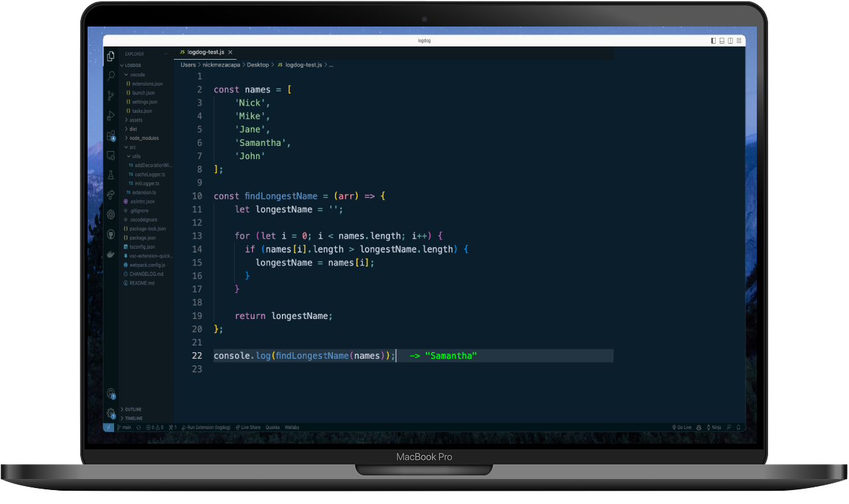The height and width of the screenshot is (504, 849).
Task: Open the notifications bell in status bar
Action: pos(738,427)
